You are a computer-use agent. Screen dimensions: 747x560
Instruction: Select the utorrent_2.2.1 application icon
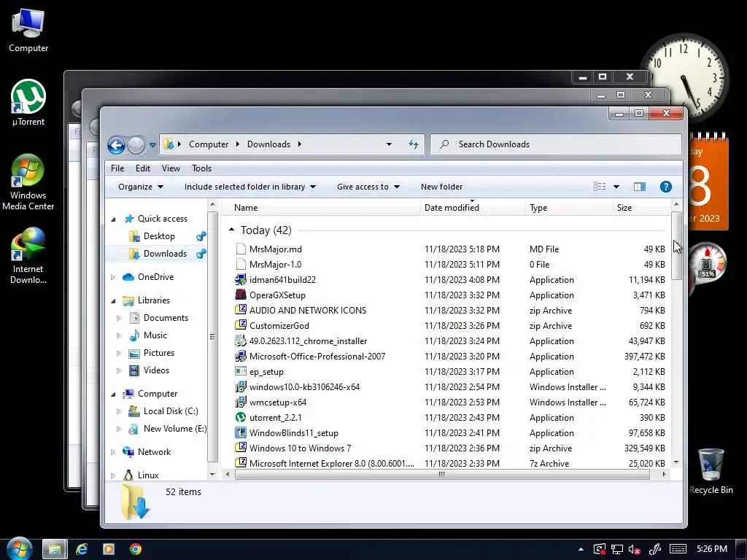[x=241, y=417]
